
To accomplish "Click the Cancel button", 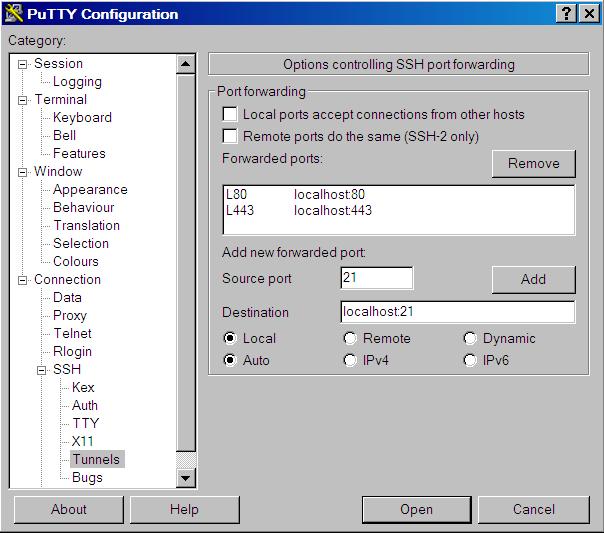I will point(534,510).
